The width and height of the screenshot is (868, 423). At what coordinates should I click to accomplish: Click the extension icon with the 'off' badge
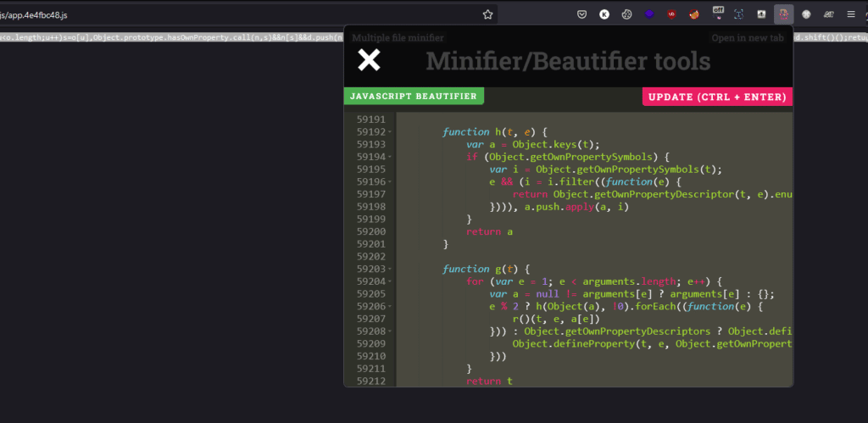coord(717,14)
